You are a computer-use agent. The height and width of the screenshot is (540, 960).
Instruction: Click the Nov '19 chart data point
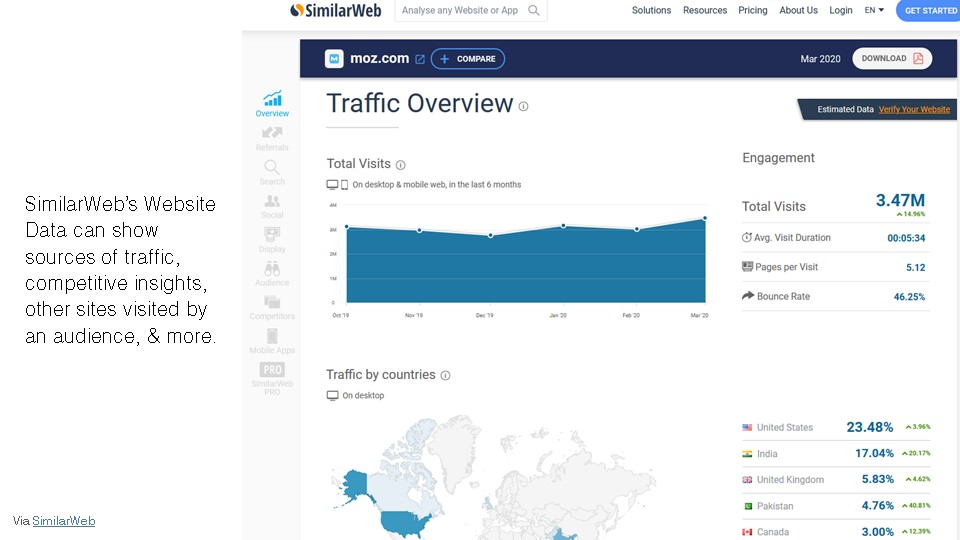[419, 231]
